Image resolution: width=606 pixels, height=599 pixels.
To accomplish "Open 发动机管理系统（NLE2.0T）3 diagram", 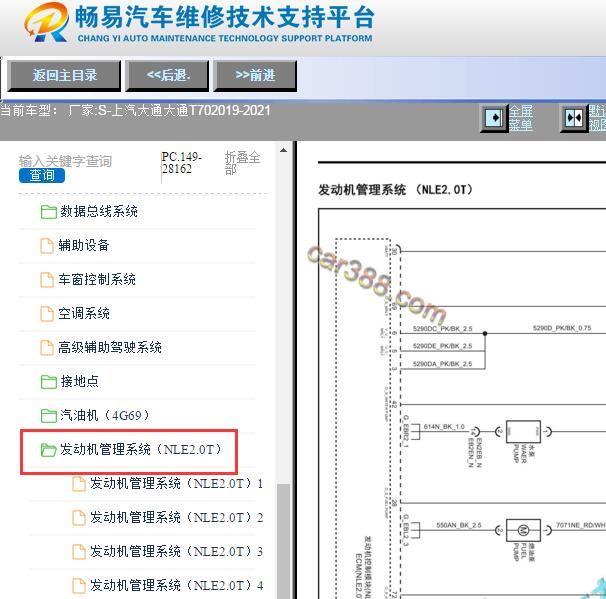I will 177,551.
